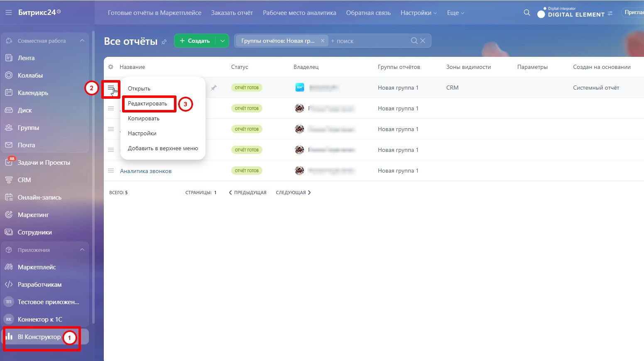The width and height of the screenshot is (644, 361).
Task: Click the green Создать button
Action: [x=195, y=41]
